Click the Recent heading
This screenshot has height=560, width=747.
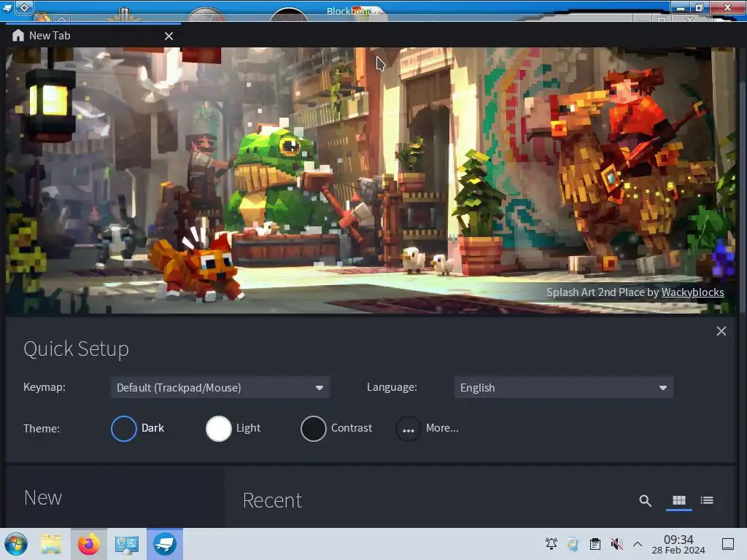pyautogui.click(x=272, y=500)
